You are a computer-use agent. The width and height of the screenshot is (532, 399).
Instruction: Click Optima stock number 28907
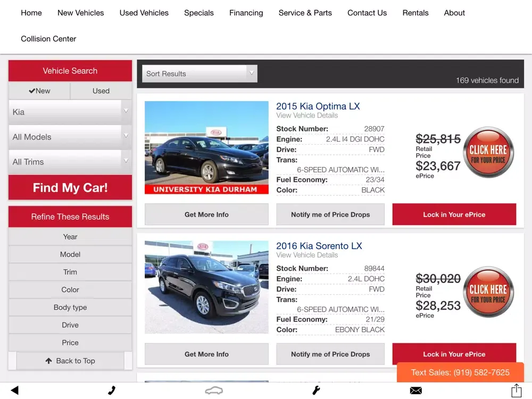click(374, 129)
